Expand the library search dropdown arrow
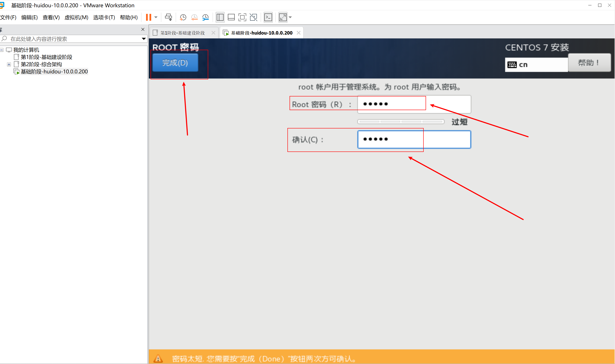 144,39
